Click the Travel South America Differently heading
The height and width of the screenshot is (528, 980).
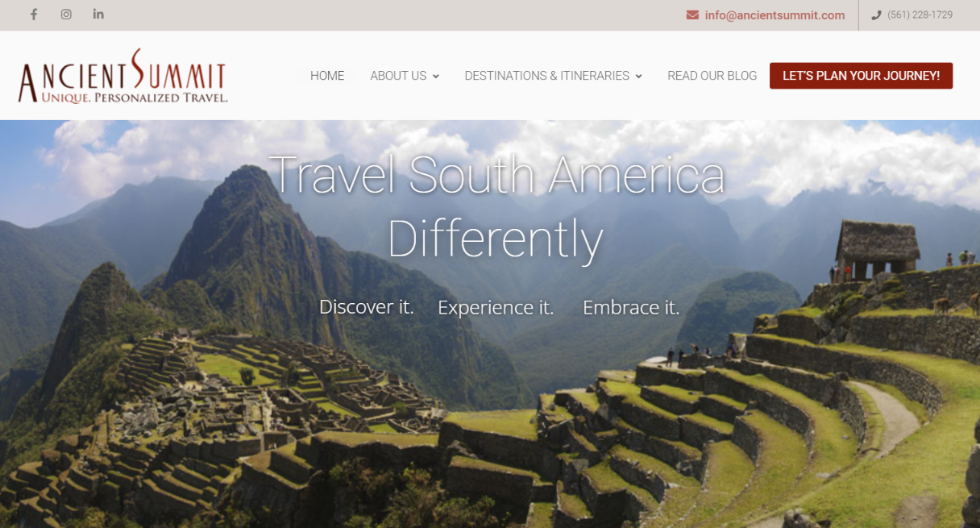tap(496, 206)
